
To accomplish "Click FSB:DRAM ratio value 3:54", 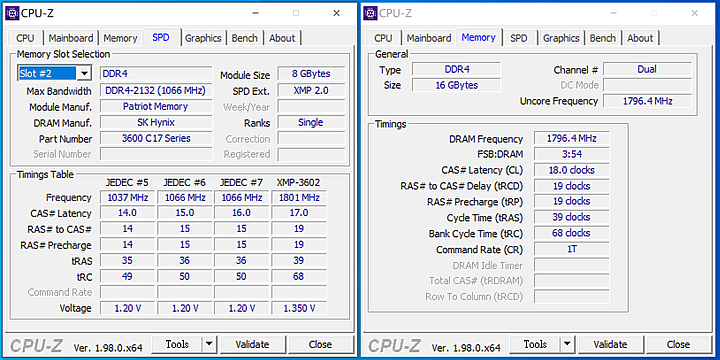I will coord(572,154).
